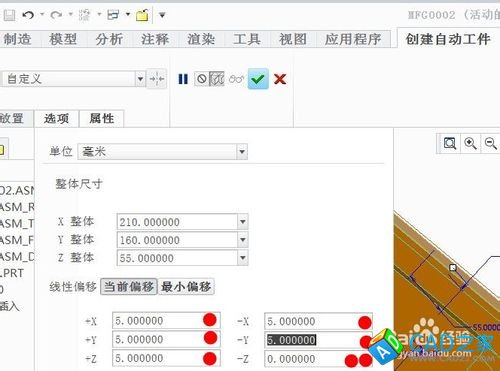Open the 工具 ribbon tab
This screenshot has width=500, height=371.
[x=247, y=39]
